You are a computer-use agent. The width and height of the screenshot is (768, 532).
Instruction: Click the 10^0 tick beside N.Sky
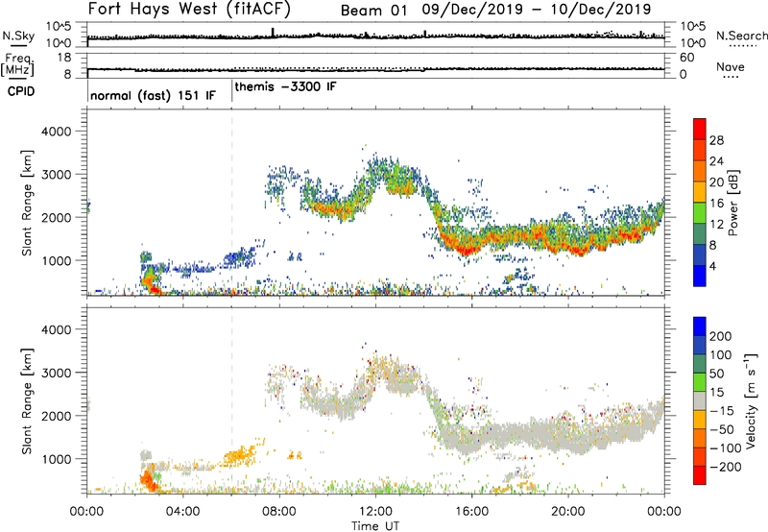pyautogui.click(x=59, y=43)
